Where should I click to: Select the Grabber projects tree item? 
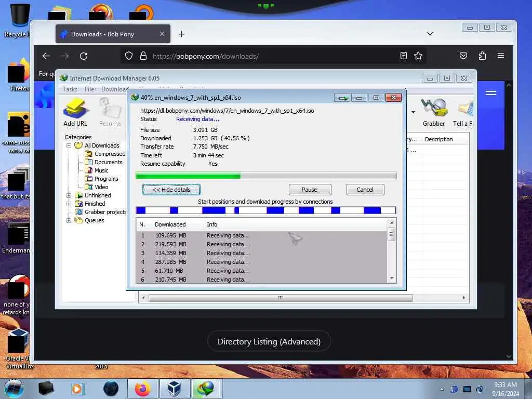(x=100, y=212)
